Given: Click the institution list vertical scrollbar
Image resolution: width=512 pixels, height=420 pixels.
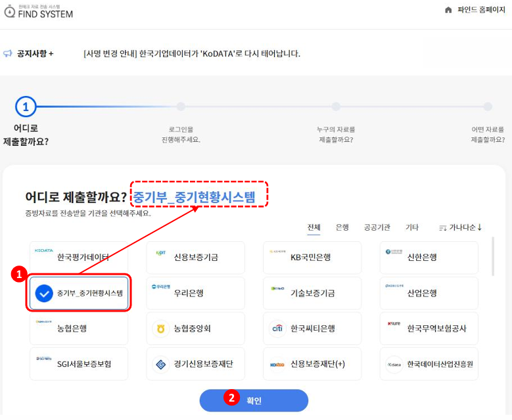Looking at the screenshot, I should (x=493, y=257).
